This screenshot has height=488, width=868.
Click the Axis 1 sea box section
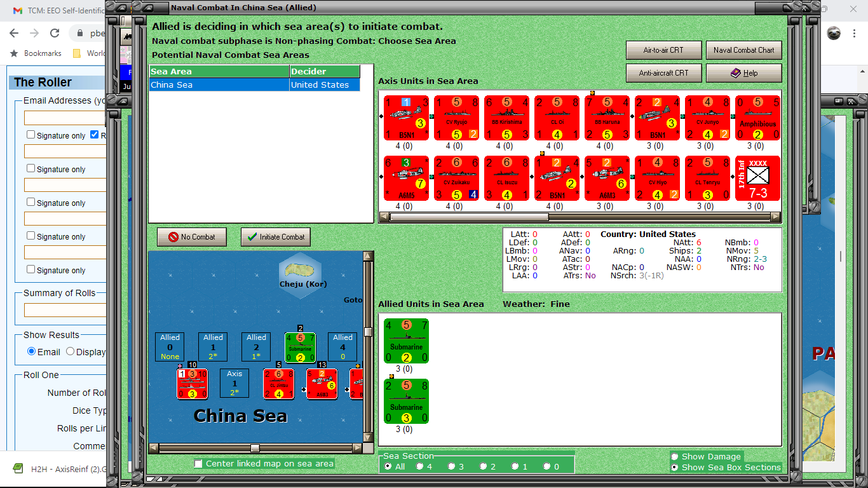click(x=234, y=383)
